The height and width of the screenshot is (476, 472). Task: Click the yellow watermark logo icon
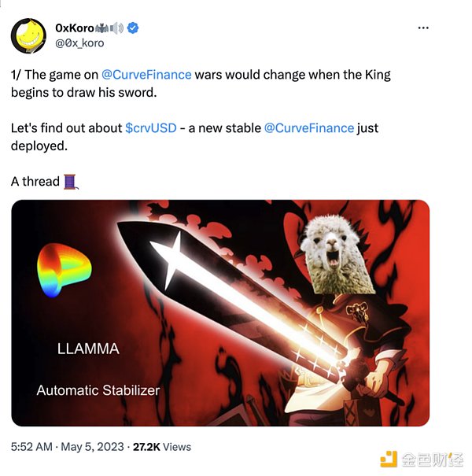[389, 459]
